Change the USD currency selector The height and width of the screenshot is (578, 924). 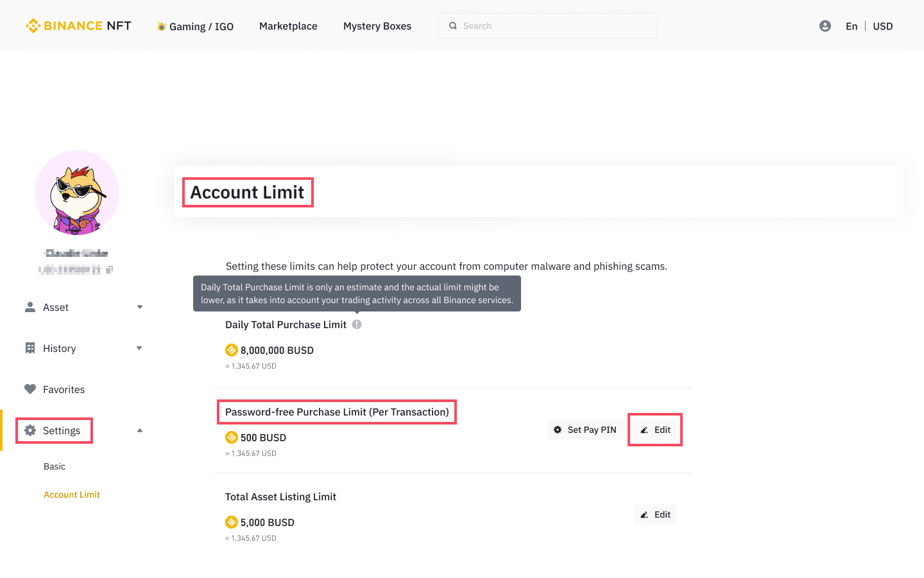click(x=882, y=26)
